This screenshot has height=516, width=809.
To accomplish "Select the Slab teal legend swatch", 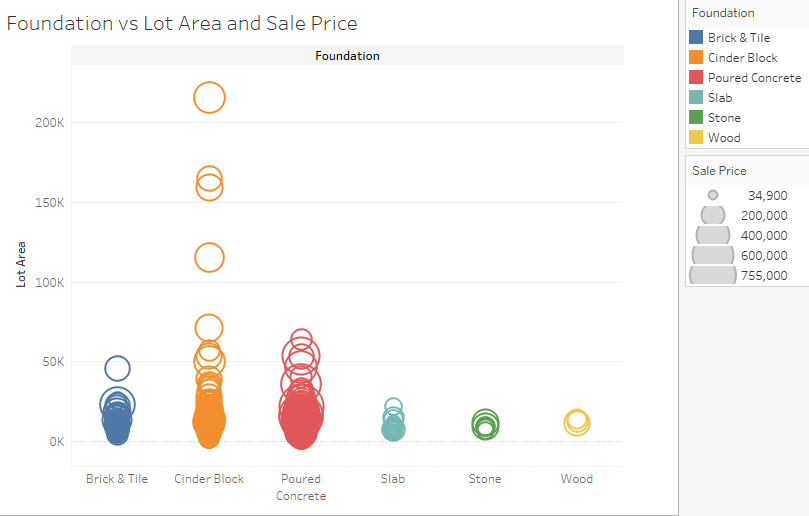I will pos(695,97).
